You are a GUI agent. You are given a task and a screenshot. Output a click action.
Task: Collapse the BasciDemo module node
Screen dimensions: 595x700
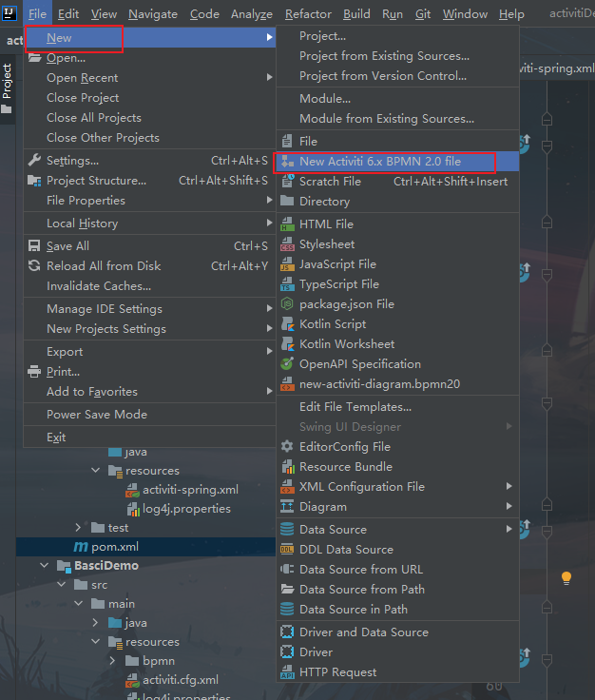(x=44, y=565)
